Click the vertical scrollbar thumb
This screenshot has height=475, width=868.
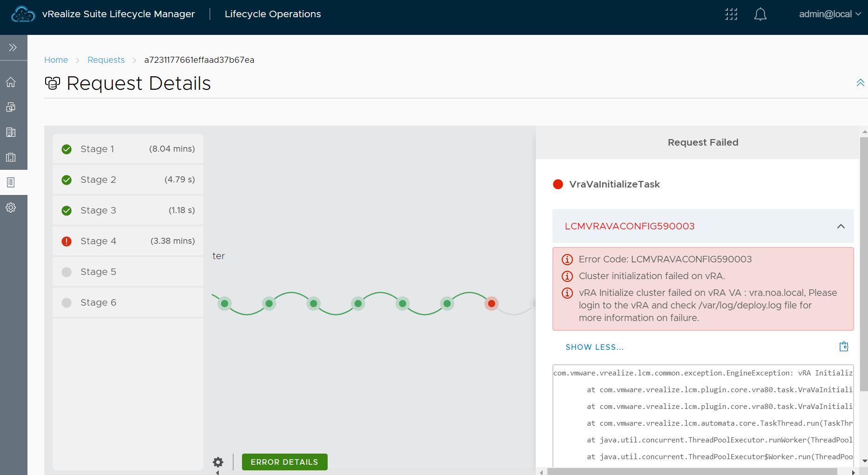tap(864, 264)
